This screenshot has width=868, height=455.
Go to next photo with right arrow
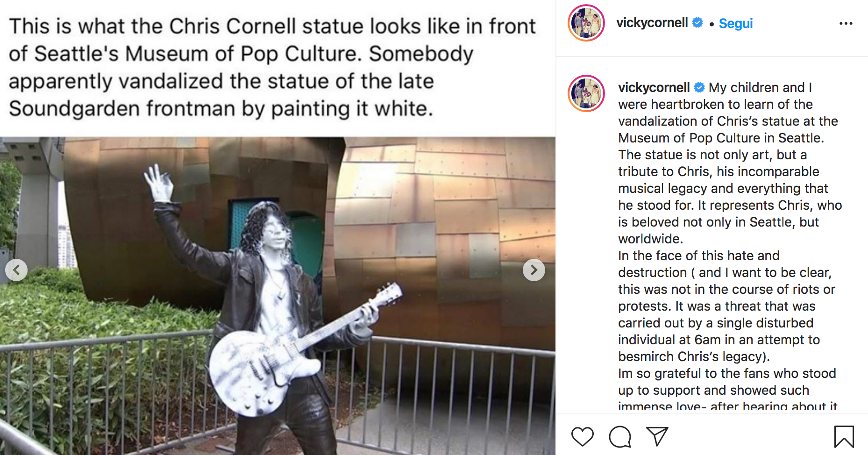(x=534, y=270)
